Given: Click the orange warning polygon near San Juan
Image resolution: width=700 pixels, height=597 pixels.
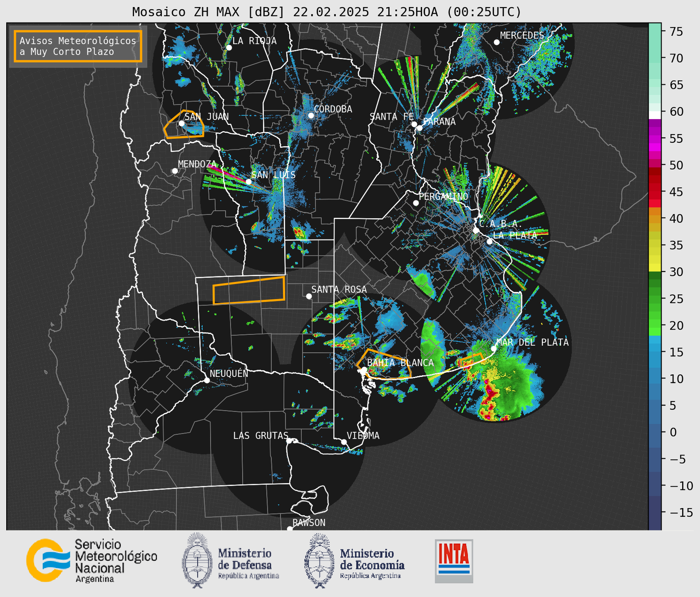Looking at the screenshot, I should (184, 125).
